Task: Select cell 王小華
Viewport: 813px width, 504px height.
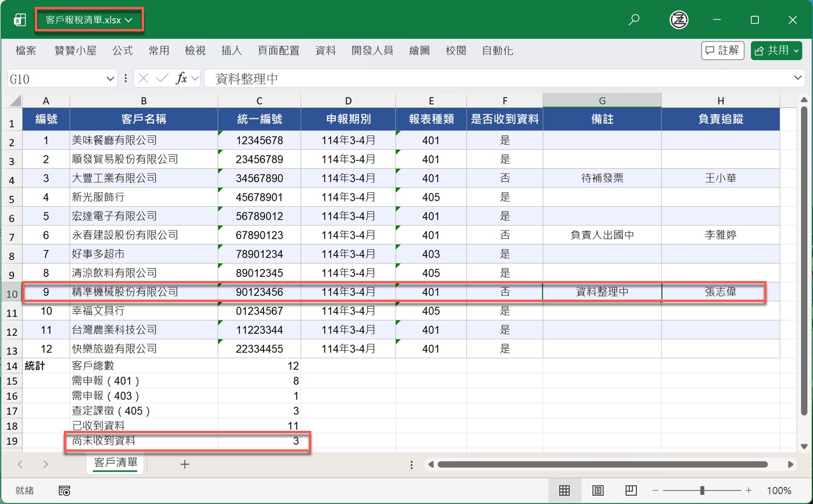Action: tap(721, 178)
